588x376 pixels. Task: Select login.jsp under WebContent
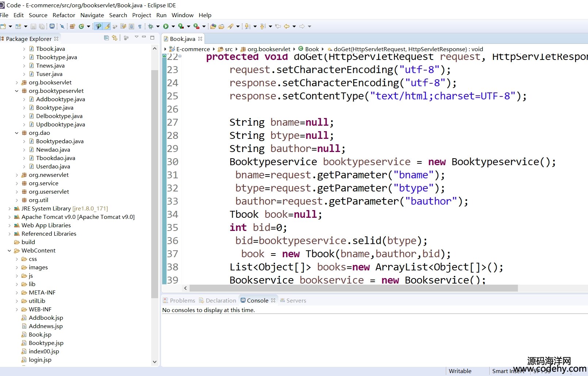(40, 360)
